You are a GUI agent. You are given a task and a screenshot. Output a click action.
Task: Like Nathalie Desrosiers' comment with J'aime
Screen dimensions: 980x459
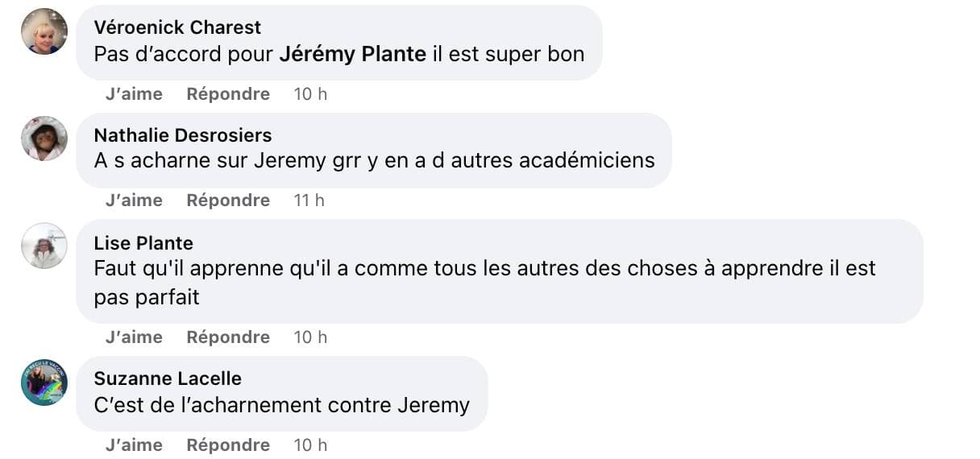click(x=134, y=201)
